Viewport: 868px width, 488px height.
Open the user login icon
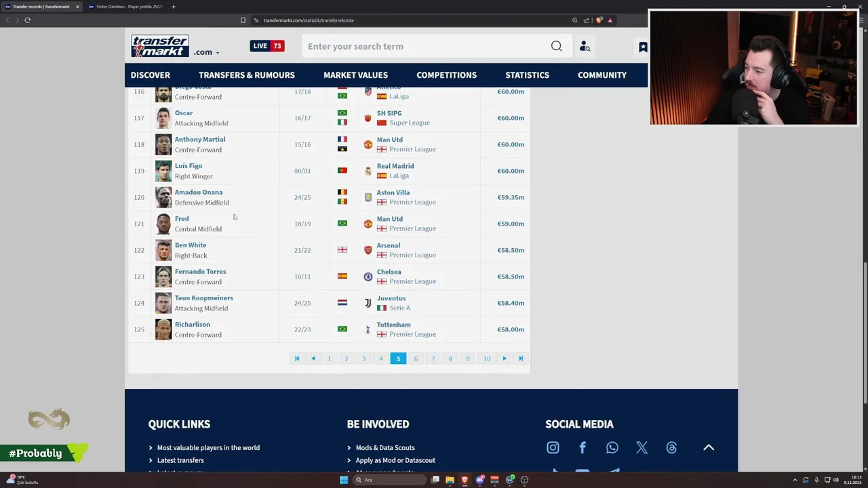tap(585, 46)
